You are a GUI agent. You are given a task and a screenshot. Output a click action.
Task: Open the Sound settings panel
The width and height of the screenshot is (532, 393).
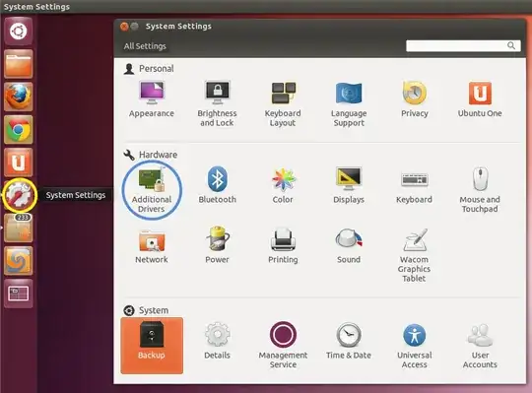[349, 246]
